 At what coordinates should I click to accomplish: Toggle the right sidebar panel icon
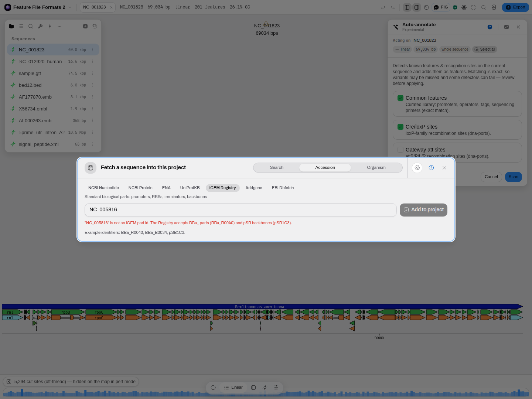[x=417, y=7]
